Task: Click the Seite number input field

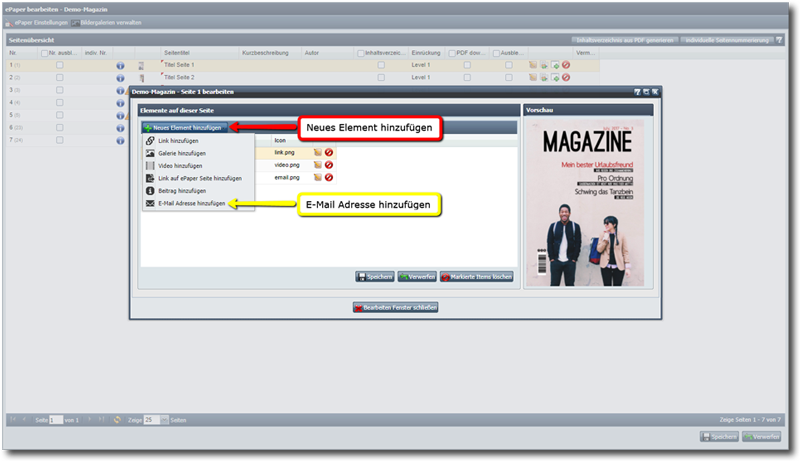Action: pyautogui.click(x=56, y=420)
